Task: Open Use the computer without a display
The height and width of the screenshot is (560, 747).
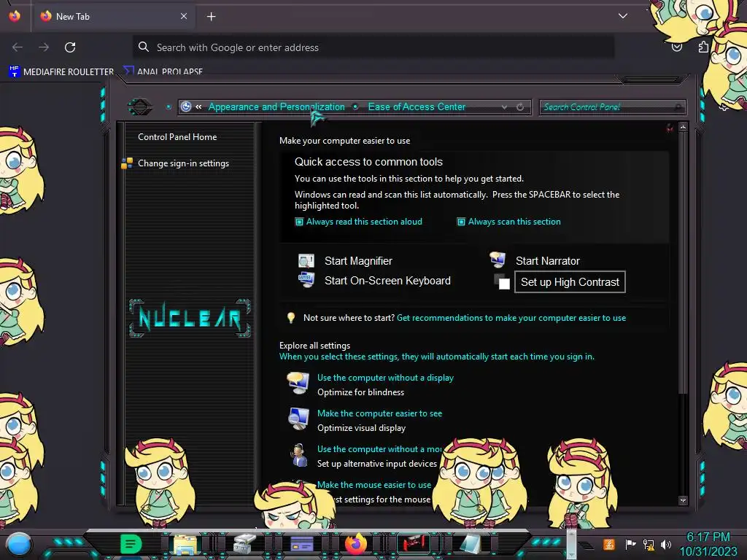Action: click(385, 378)
